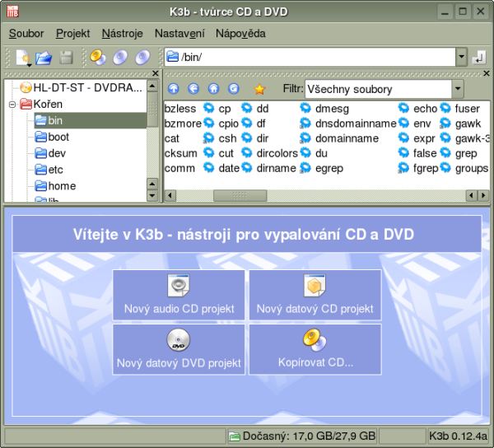This screenshot has width=494, height=448.
Task: Select the etc folder in tree
Action: (x=49, y=170)
